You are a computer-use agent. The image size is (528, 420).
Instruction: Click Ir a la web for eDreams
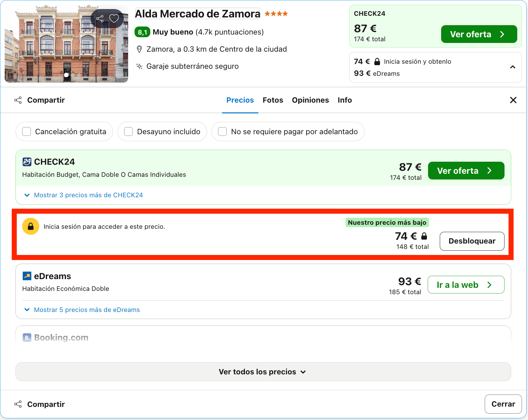pos(466,285)
